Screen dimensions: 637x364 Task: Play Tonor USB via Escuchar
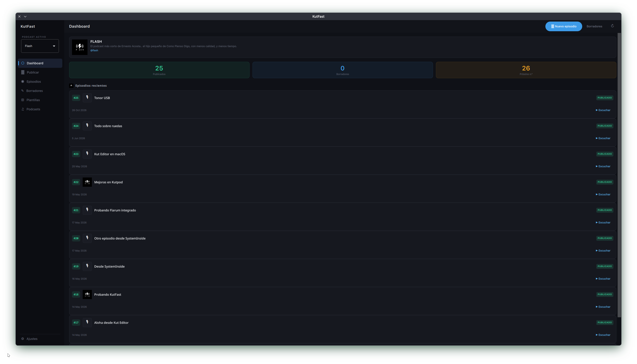pyautogui.click(x=603, y=110)
